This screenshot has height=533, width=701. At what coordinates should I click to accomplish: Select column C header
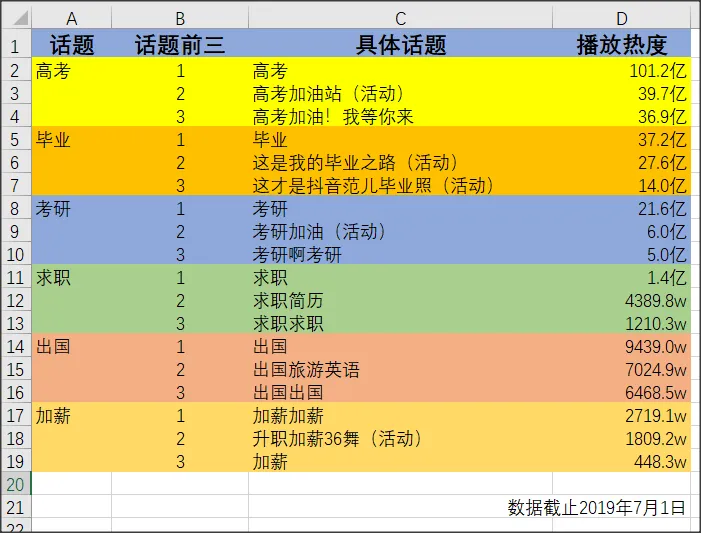coord(401,19)
